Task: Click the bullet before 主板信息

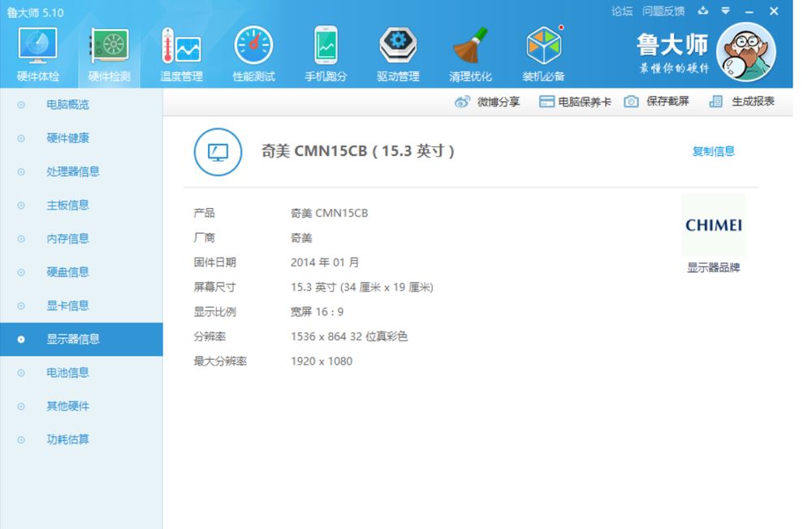Action: coord(21,205)
